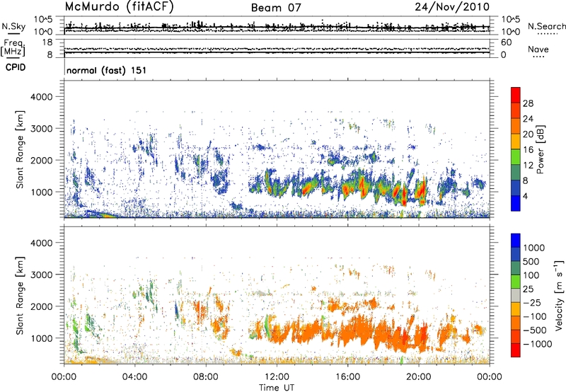This screenshot has height=392, width=566.
Task: Pick the gray -25 to 25 velocity swatch
Action: coord(516,295)
